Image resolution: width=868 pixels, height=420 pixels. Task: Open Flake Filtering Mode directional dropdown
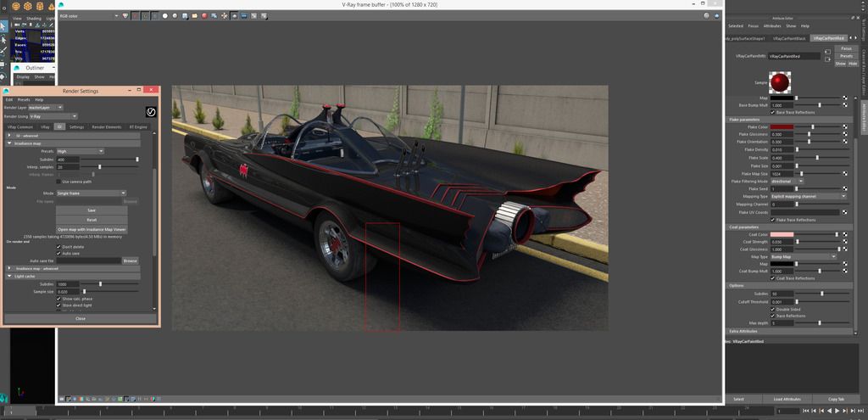coord(787,182)
